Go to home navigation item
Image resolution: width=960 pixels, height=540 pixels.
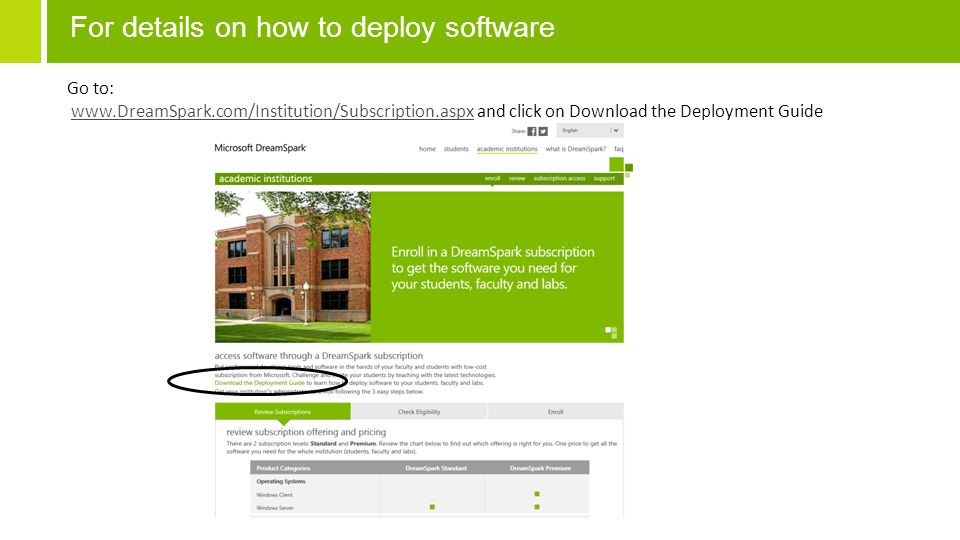coord(427,149)
